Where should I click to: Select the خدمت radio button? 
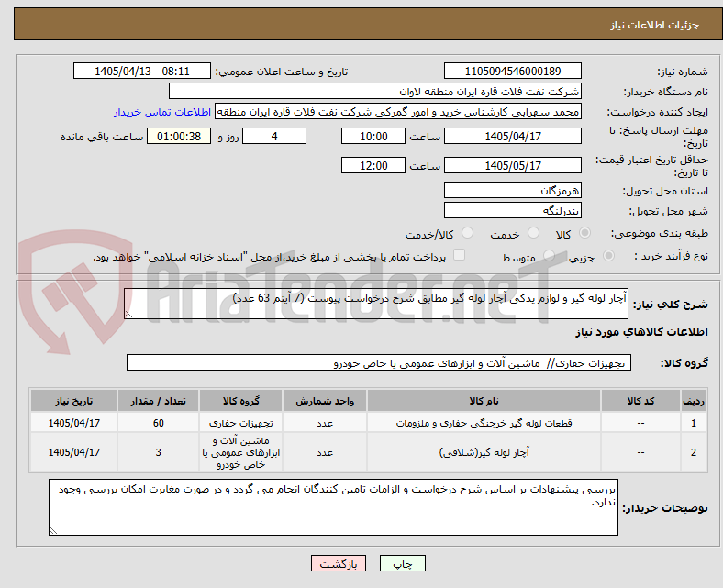click(x=533, y=233)
